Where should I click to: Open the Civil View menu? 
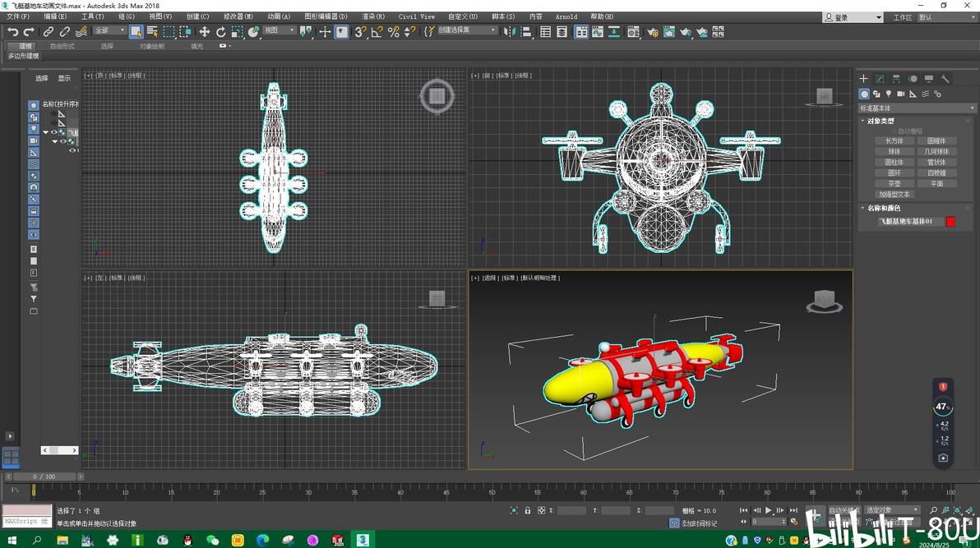pyautogui.click(x=416, y=17)
